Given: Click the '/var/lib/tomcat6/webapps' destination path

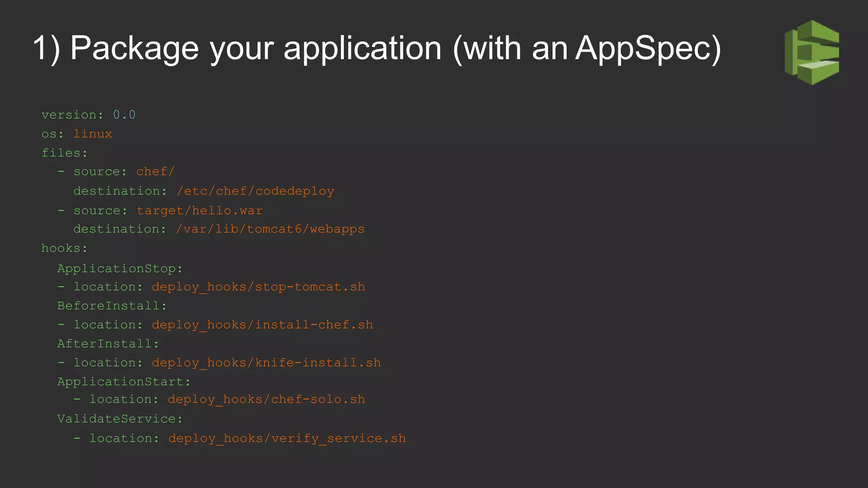Looking at the screenshot, I should [270, 229].
